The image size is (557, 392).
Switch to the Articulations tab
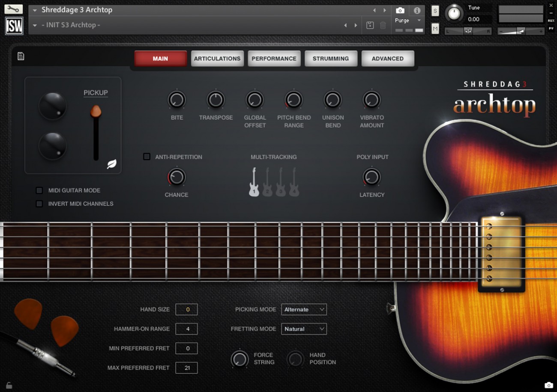pyautogui.click(x=217, y=58)
